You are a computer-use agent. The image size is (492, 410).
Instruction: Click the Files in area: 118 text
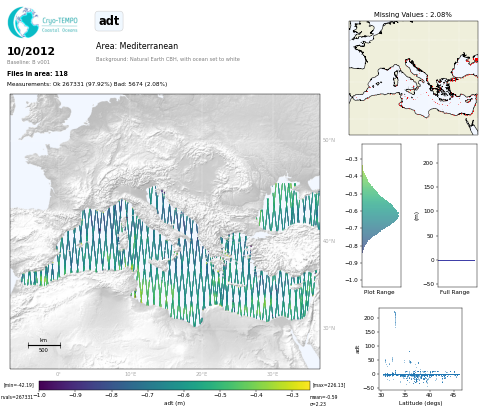pyautogui.click(x=37, y=73)
